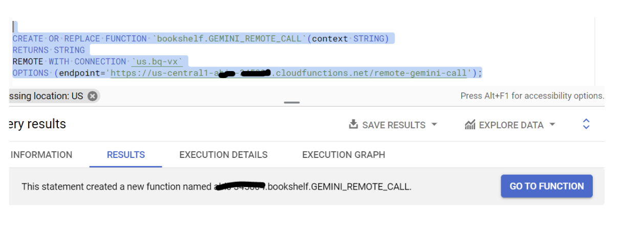Select the Results tab
The height and width of the screenshot is (231, 644).
(126, 155)
